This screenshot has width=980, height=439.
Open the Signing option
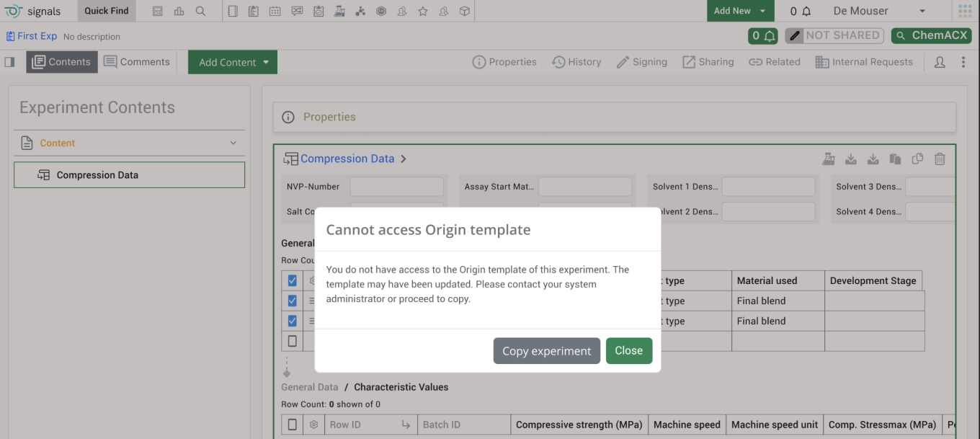click(x=642, y=62)
